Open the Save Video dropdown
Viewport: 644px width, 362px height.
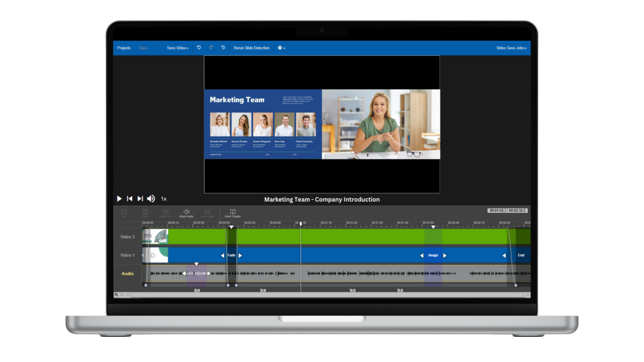(177, 48)
